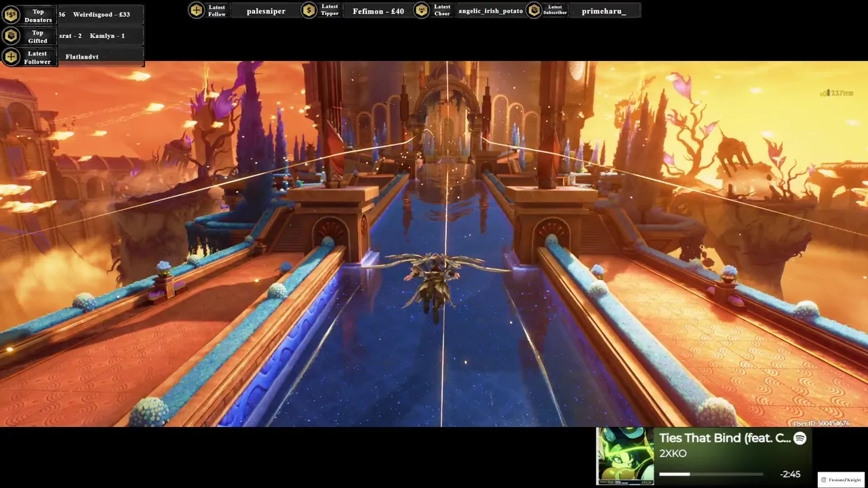868x488 pixels.
Task: Select the Latest Follow label
Action: click(217, 10)
